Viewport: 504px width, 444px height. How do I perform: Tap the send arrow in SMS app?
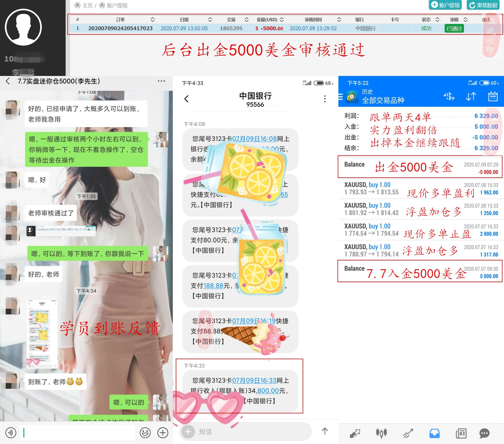pyautogui.click(x=325, y=431)
